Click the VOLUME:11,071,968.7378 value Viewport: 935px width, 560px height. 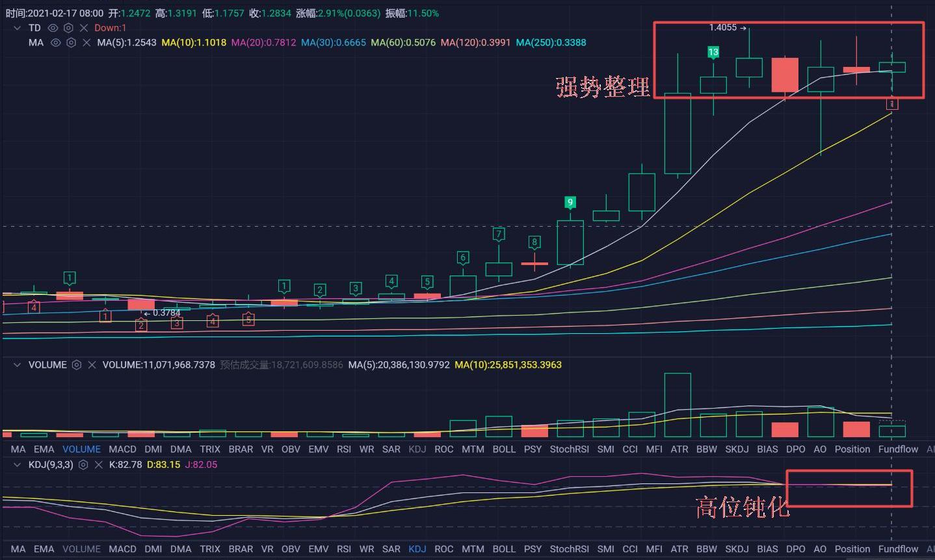pos(159,365)
